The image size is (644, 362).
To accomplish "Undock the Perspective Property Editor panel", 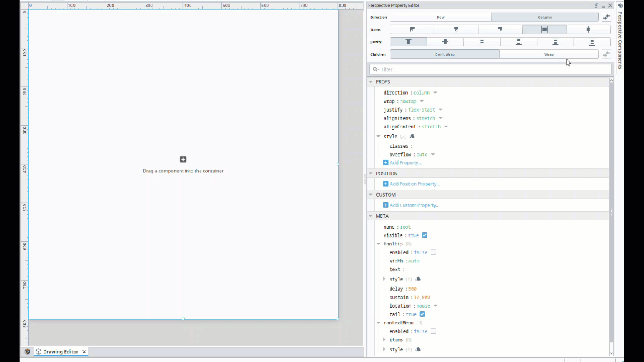I will coord(596,6).
